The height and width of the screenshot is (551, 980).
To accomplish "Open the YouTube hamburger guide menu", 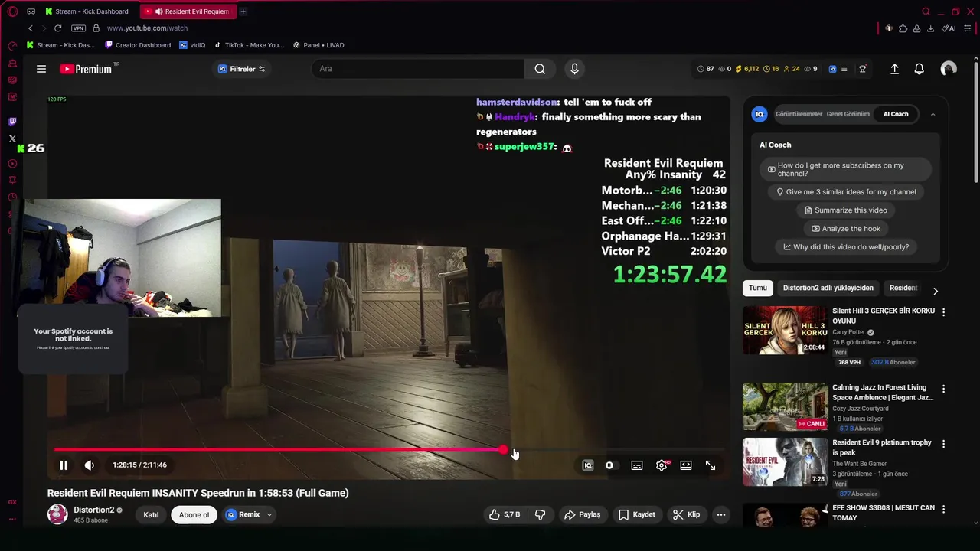I will pyautogui.click(x=41, y=69).
